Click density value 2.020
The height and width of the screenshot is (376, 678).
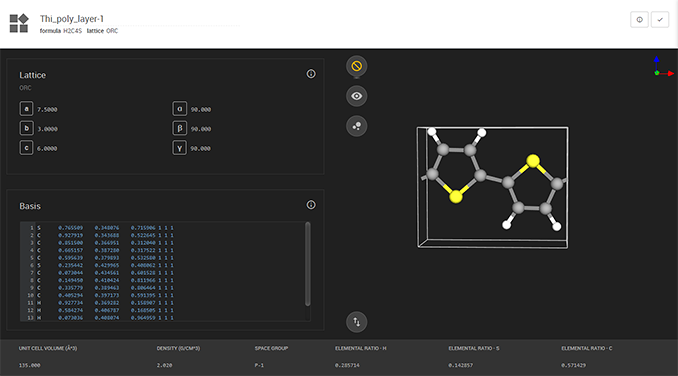(164, 365)
